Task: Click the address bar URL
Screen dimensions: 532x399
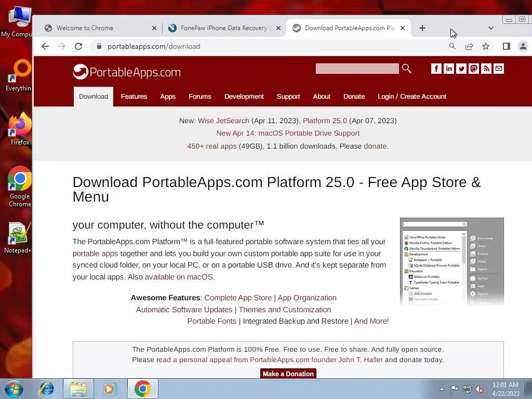Action: (154, 46)
